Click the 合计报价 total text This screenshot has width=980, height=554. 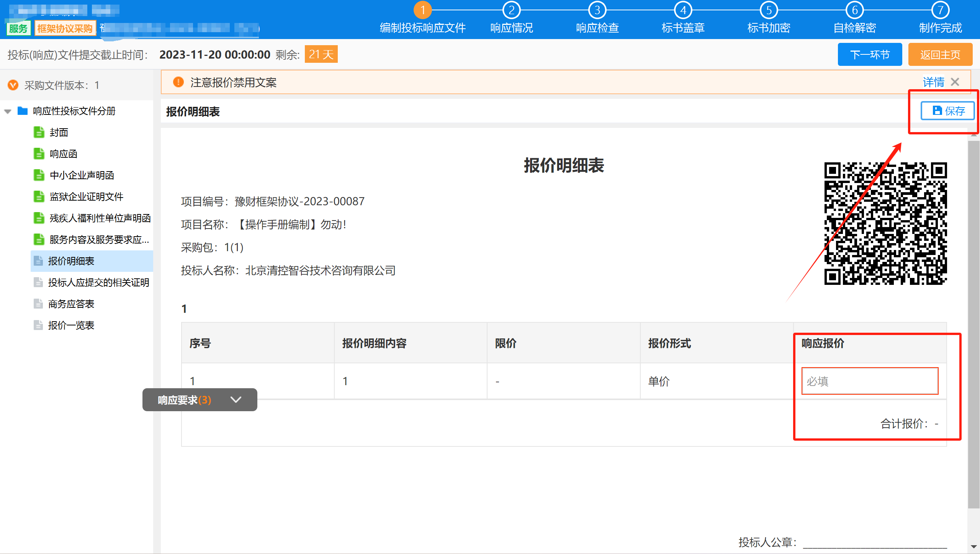click(910, 424)
